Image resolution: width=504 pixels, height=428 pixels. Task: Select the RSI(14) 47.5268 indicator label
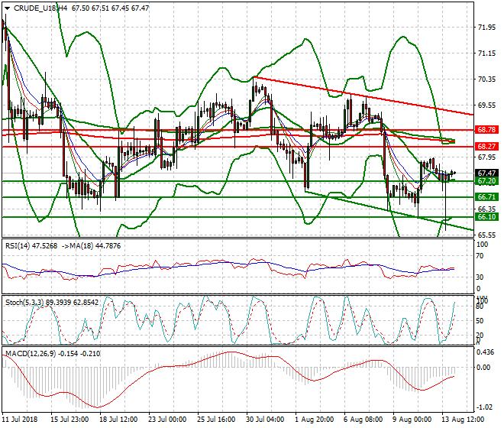pos(31,246)
